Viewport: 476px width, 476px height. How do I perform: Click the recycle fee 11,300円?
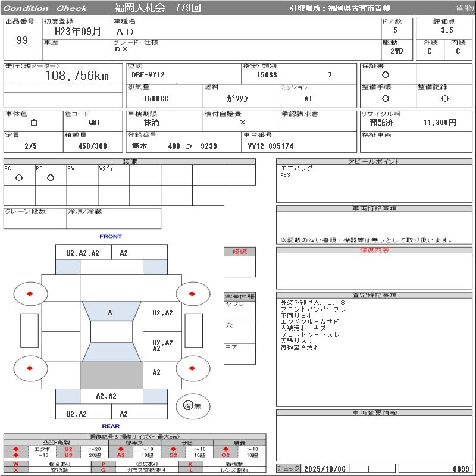tap(440, 123)
